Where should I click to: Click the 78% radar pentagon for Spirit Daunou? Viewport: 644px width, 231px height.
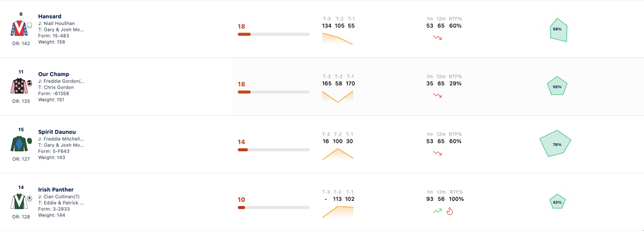555,144
